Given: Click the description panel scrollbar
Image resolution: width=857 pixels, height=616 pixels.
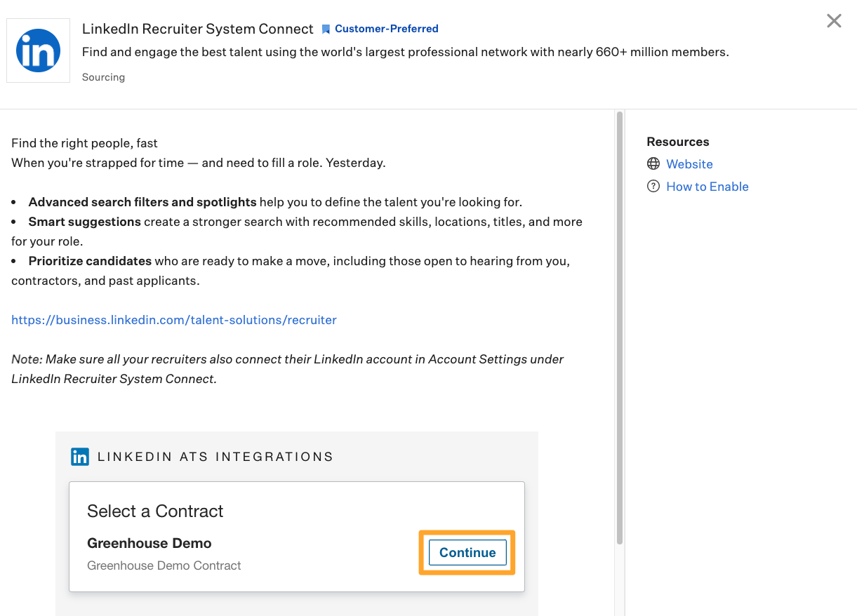Looking at the screenshot, I should [619, 327].
